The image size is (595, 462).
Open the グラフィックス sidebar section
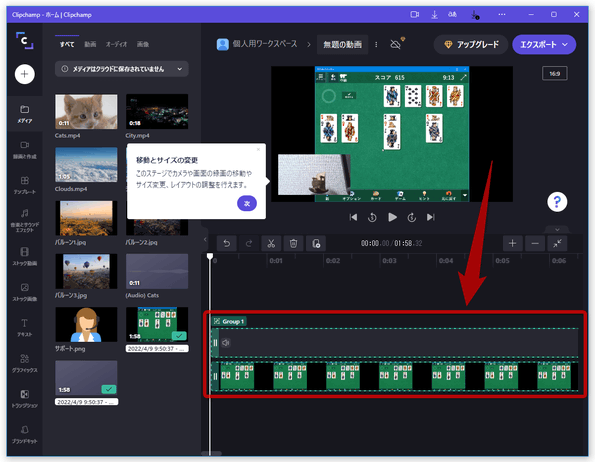pos(25,363)
